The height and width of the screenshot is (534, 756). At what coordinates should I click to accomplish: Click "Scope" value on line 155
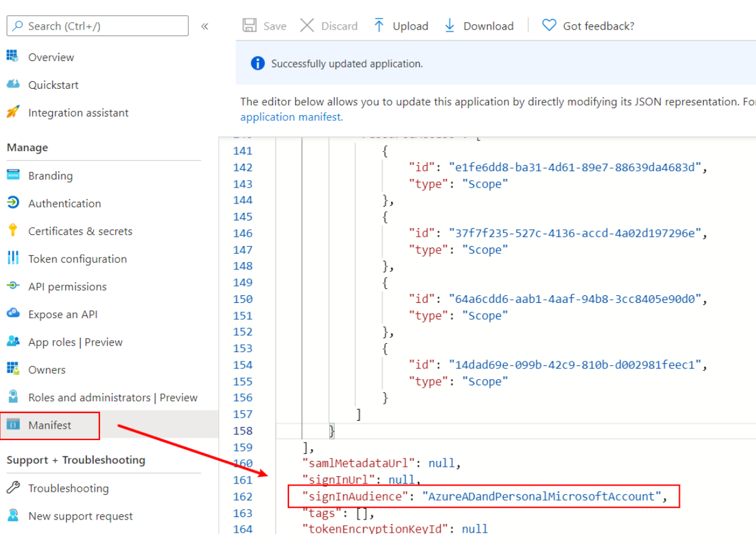click(x=485, y=381)
